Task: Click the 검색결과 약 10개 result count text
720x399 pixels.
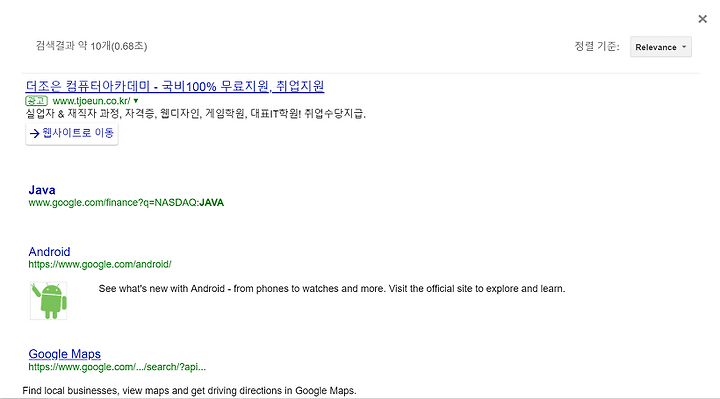Action: (91, 46)
